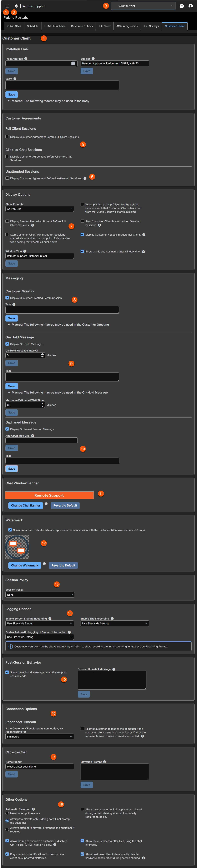This screenshot has height=868, width=197.
Task: Click info icon beside Body label
Action: click(x=15, y=79)
